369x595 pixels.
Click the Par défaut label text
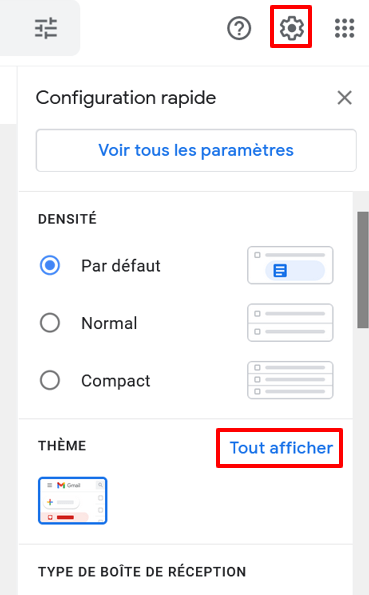(x=121, y=266)
